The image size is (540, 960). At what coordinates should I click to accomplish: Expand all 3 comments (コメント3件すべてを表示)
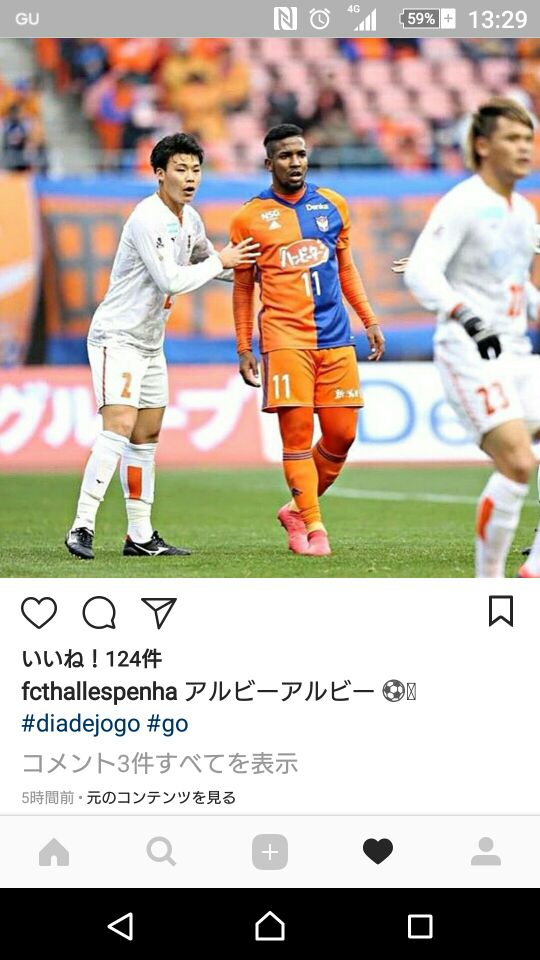(x=160, y=763)
